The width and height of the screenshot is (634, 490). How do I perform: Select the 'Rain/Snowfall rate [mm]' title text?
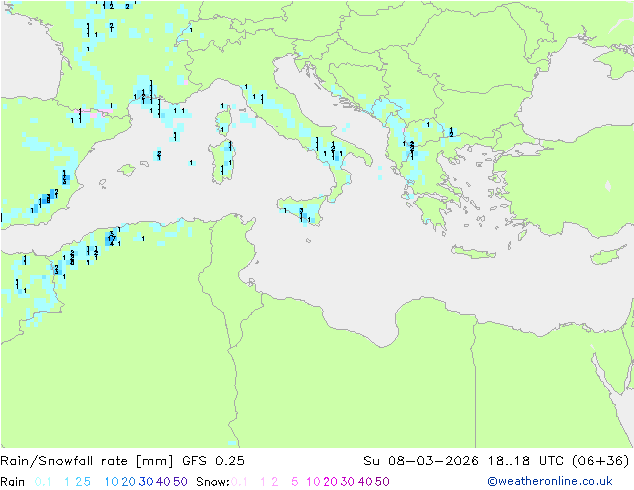pyautogui.click(x=87, y=461)
